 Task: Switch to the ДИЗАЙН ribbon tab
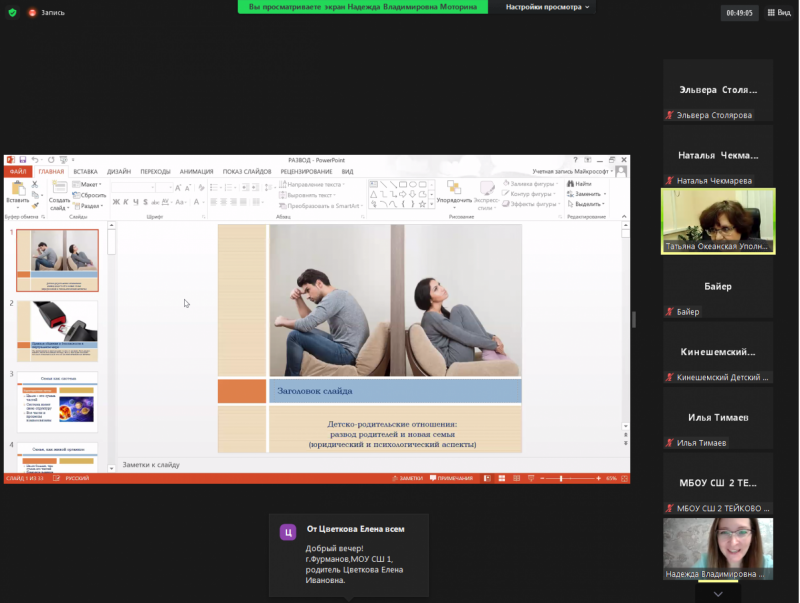(x=119, y=171)
